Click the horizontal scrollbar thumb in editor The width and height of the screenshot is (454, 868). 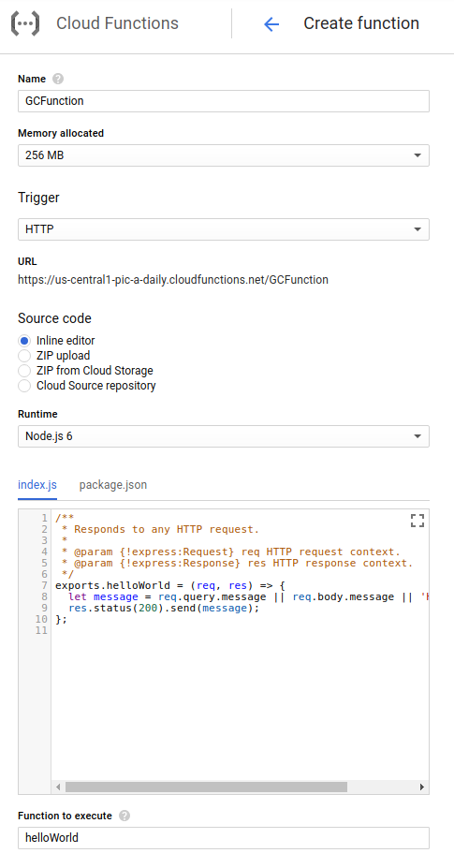[x=206, y=787]
